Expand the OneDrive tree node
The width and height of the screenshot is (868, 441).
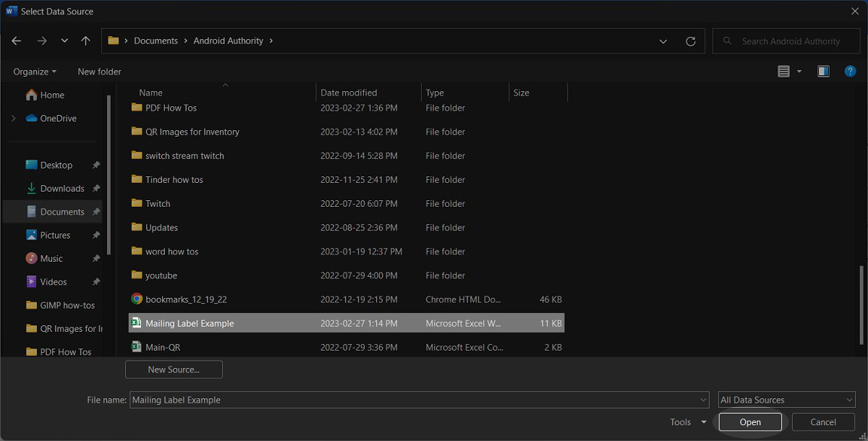pos(13,119)
